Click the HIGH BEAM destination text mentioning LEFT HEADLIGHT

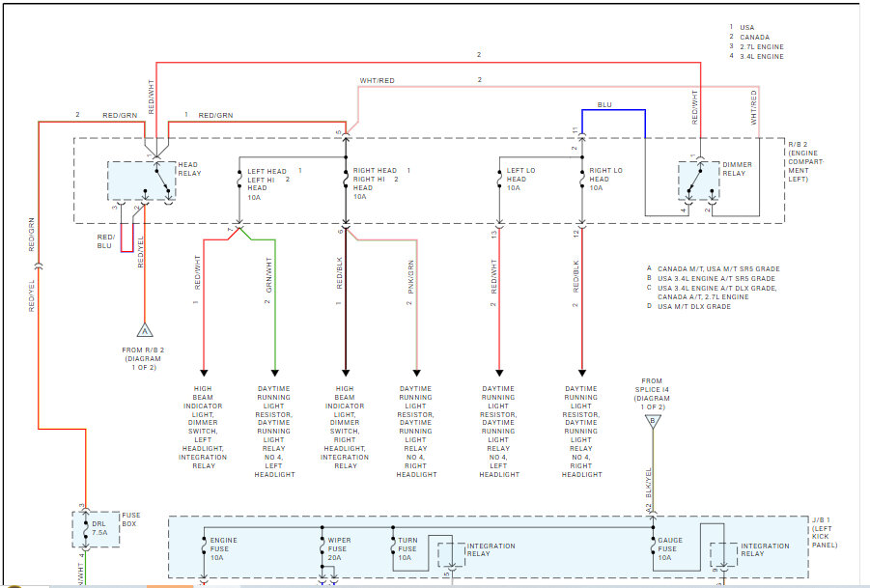point(203,427)
